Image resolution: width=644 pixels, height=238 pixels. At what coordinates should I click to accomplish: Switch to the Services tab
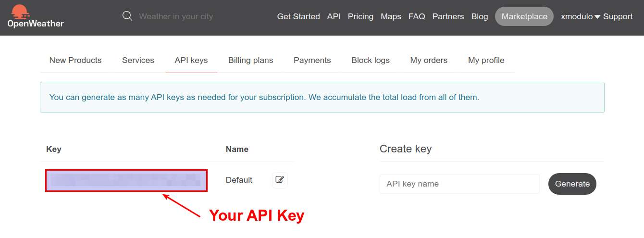(x=138, y=60)
